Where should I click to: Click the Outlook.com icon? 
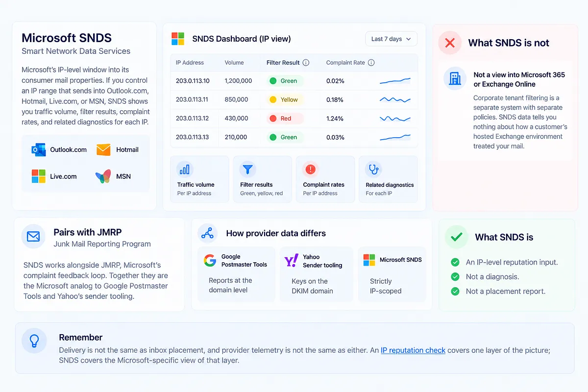[38, 150]
